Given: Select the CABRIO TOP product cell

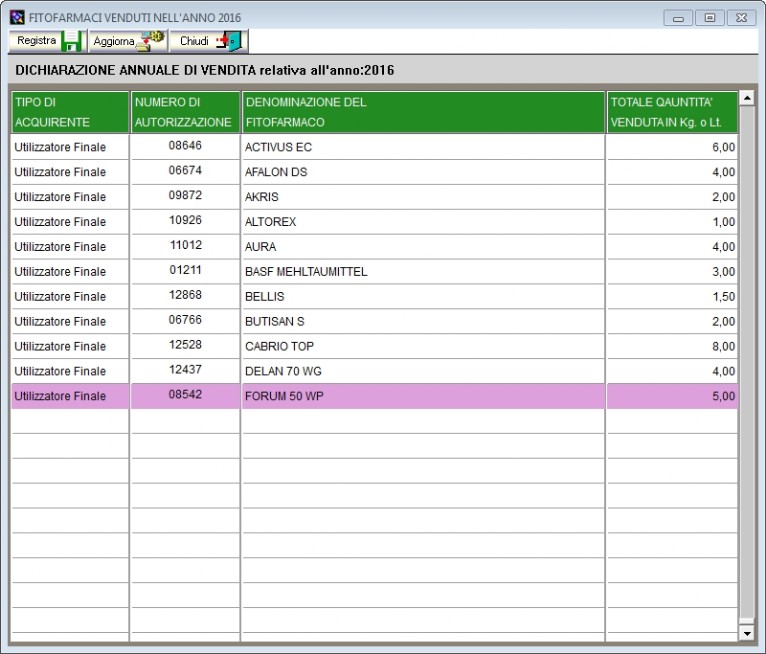Looking at the screenshot, I should click(424, 346).
